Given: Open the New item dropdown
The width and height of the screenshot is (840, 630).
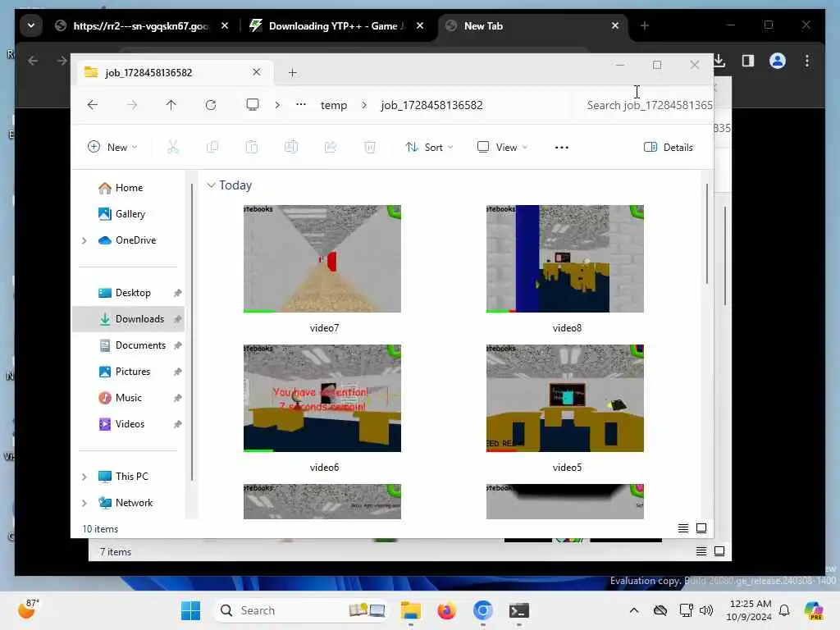Looking at the screenshot, I should [x=112, y=148].
